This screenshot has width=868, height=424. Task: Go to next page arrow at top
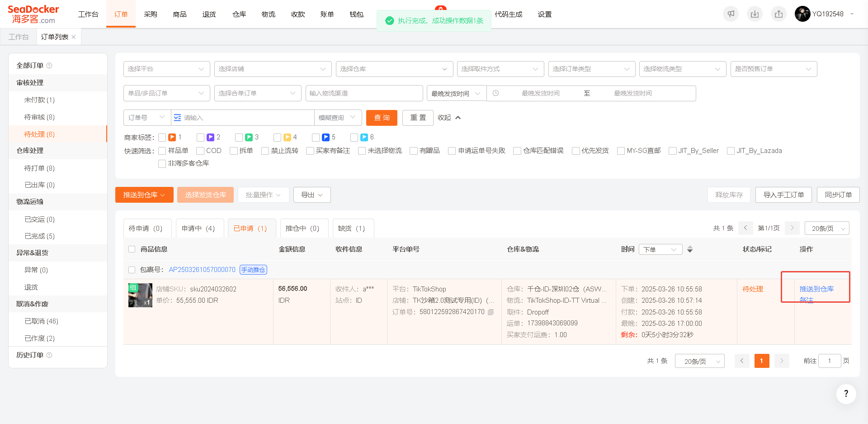(x=792, y=228)
